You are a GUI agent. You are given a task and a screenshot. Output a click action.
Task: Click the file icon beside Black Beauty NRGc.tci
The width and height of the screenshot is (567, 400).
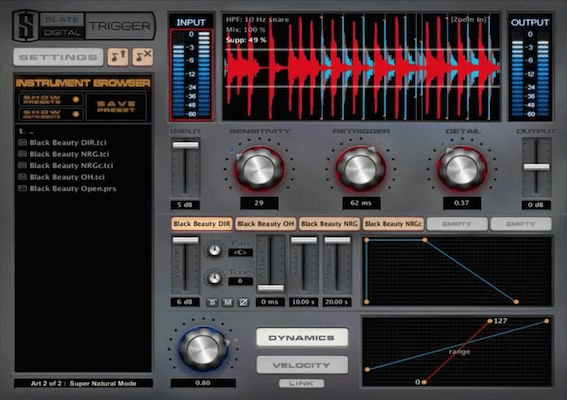(x=22, y=165)
